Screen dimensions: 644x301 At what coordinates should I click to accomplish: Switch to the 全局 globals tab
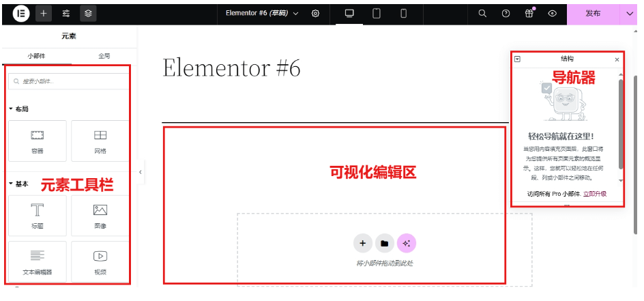[x=104, y=56]
